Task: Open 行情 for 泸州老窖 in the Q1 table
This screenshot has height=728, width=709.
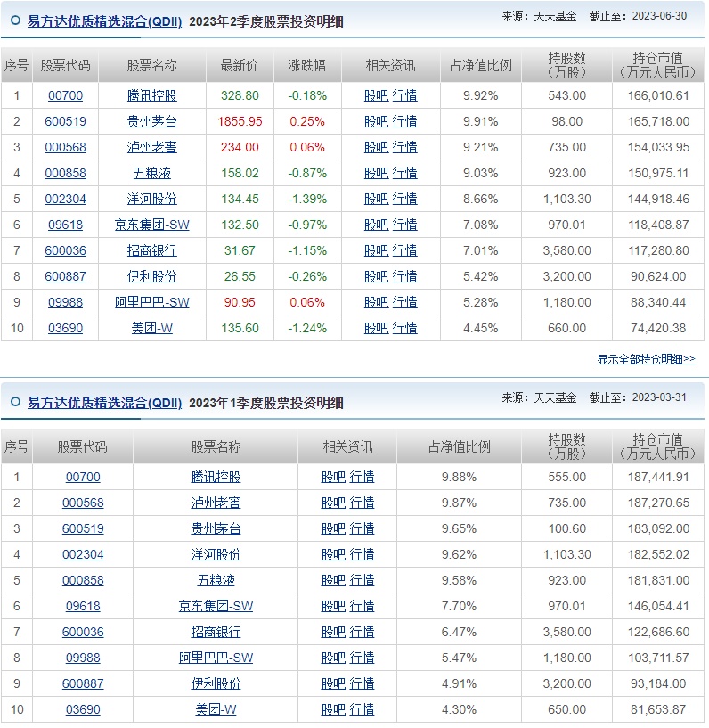Action: point(362,503)
